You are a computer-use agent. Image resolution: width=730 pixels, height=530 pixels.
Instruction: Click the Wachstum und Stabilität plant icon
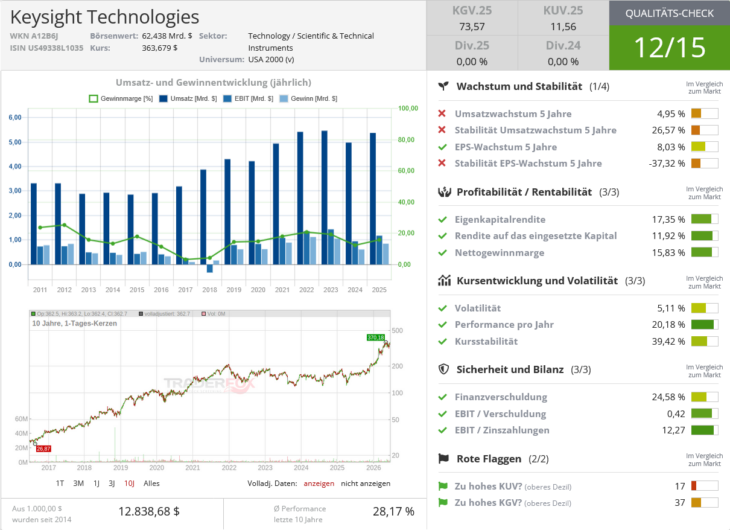[x=444, y=86]
